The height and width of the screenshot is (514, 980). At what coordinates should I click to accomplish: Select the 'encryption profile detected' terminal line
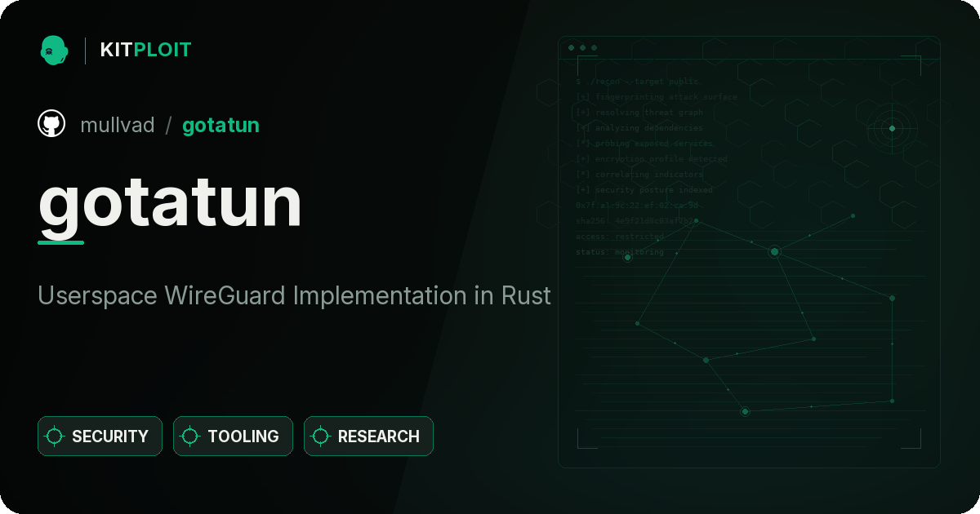652,159
